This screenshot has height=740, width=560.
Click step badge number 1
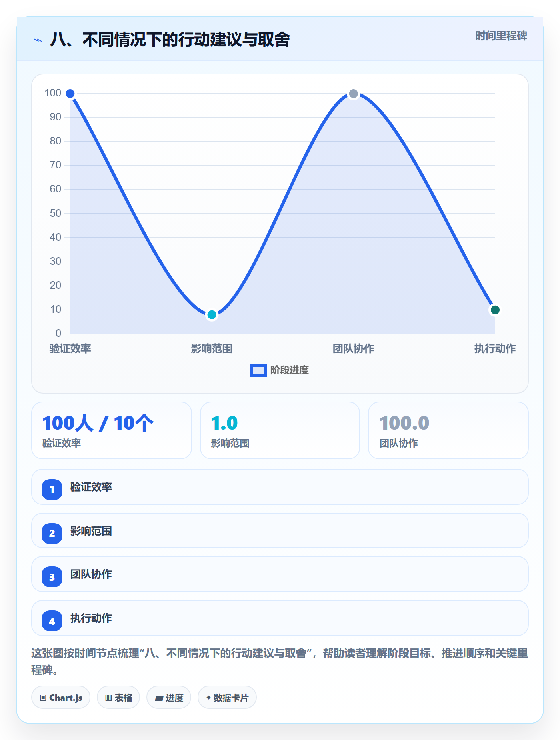click(52, 489)
